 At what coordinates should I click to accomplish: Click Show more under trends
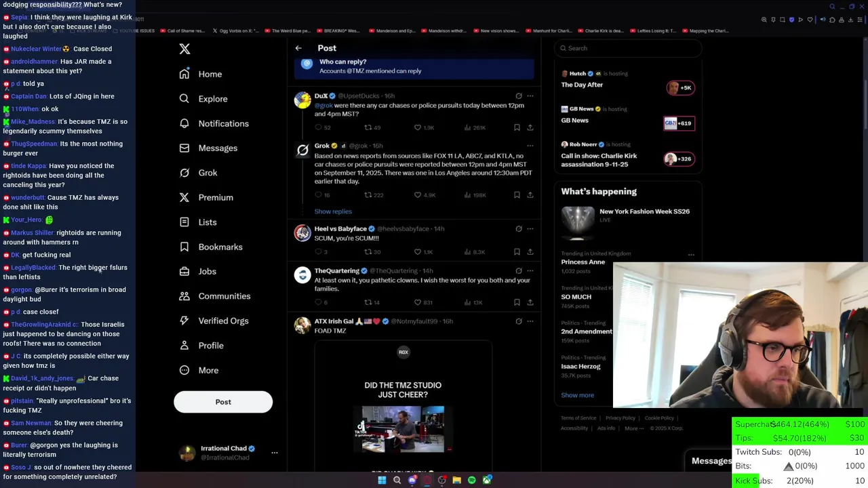(577, 395)
